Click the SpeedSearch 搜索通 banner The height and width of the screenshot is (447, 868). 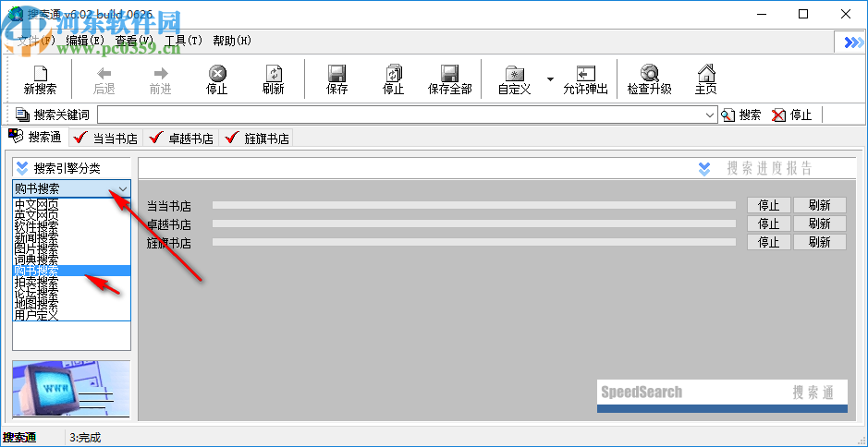click(722, 395)
